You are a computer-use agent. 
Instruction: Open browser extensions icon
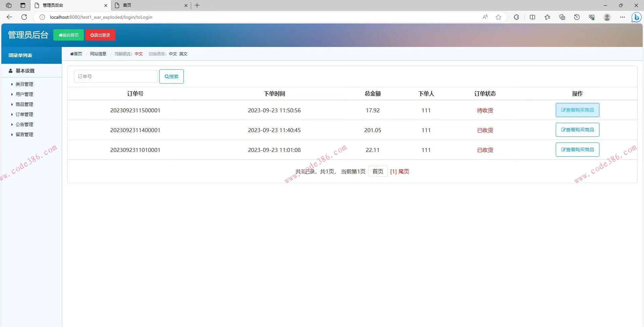516,17
